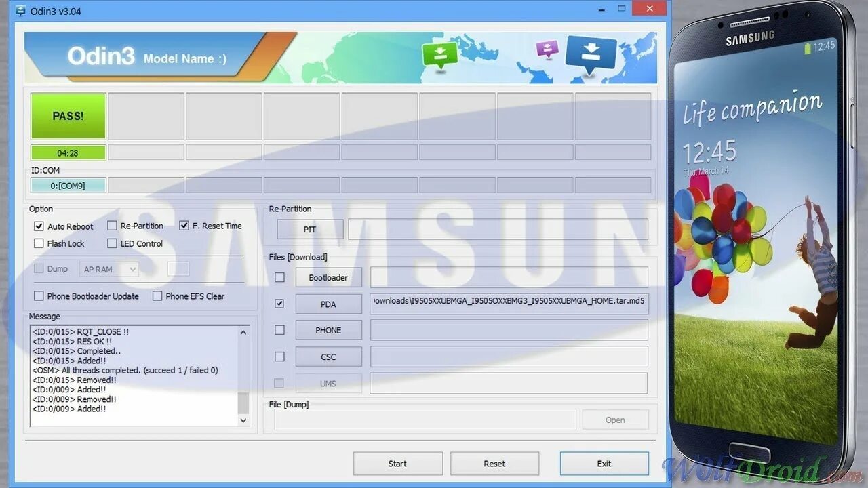The image size is (868, 488).
Task: Toggle the Dump checkbox
Action: click(39, 269)
